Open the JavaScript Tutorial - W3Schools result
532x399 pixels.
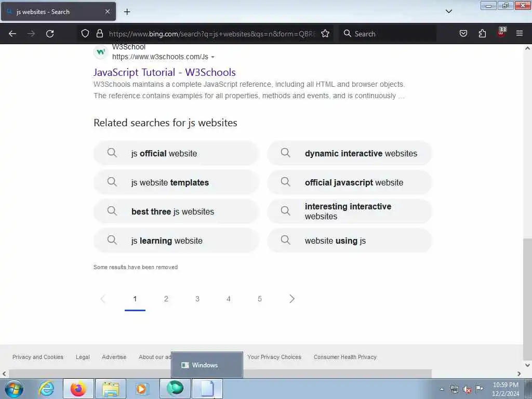[165, 72]
